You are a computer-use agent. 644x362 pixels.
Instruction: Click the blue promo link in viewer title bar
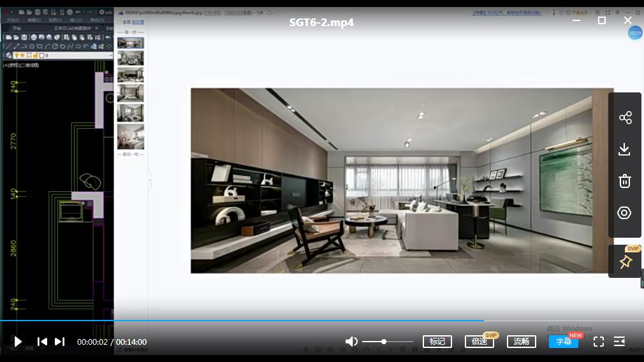point(508,13)
